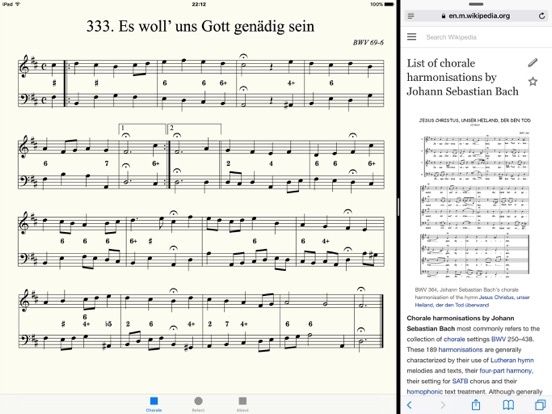Open the Chorale tab
Image resolution: width=552 pixels, height=414 pixels.
click(x=154, y=404)
